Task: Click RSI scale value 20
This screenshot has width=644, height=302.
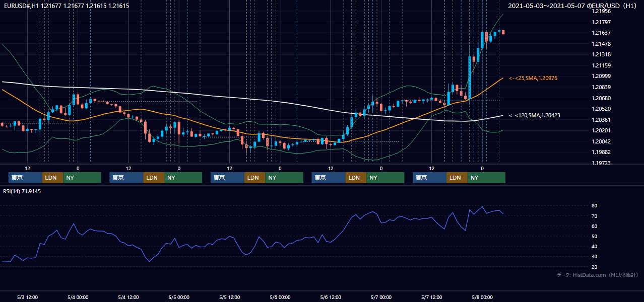Action: tap(595, 267)
